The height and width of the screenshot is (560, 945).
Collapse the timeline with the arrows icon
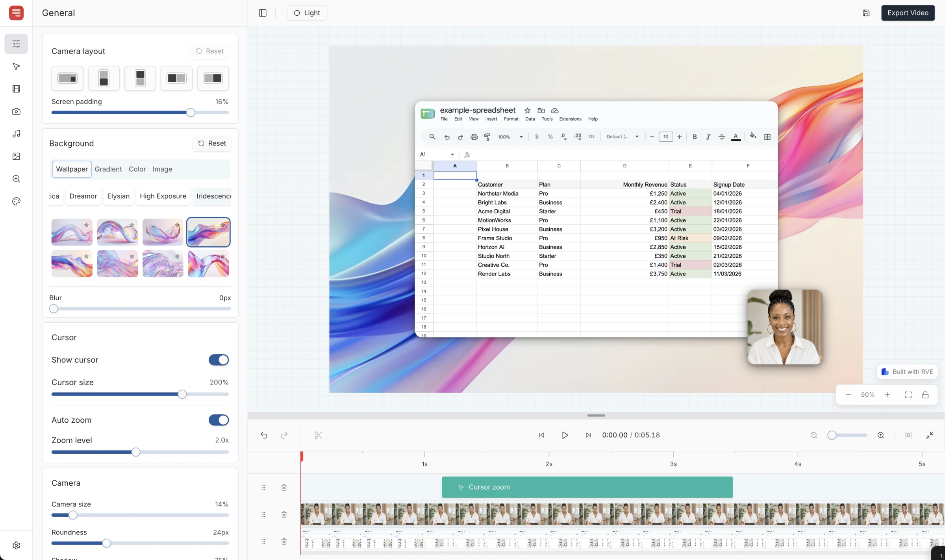coord(930,435)
